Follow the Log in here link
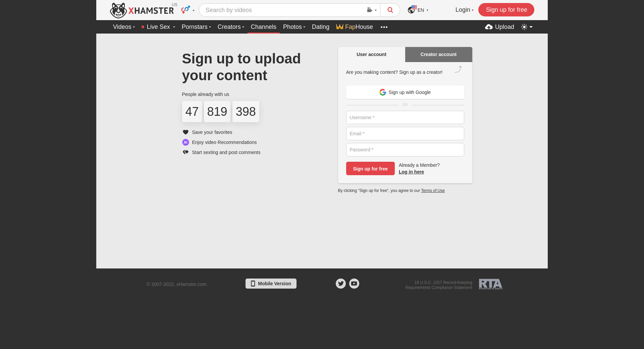Image resolution: width=644 pixels, height=349 pixels. pos(411,172)
